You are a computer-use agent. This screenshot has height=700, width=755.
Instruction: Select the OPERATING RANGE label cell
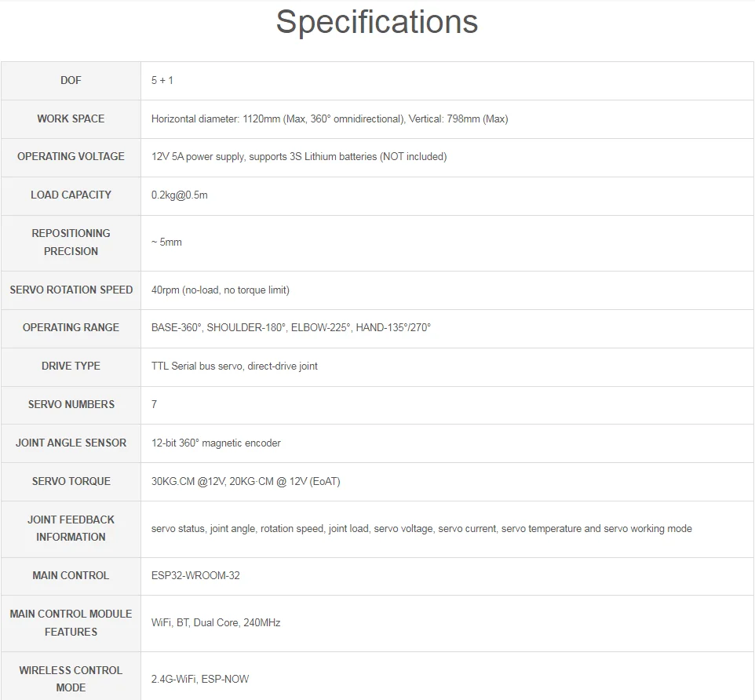(71, 327)
